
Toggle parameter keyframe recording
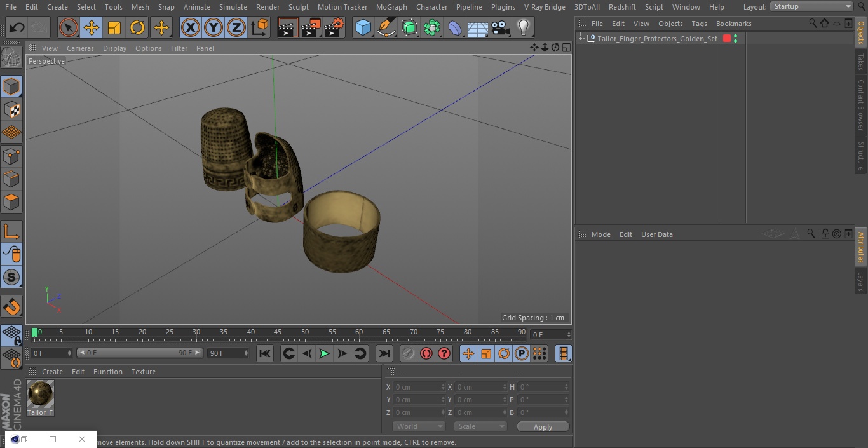(522, 353)
